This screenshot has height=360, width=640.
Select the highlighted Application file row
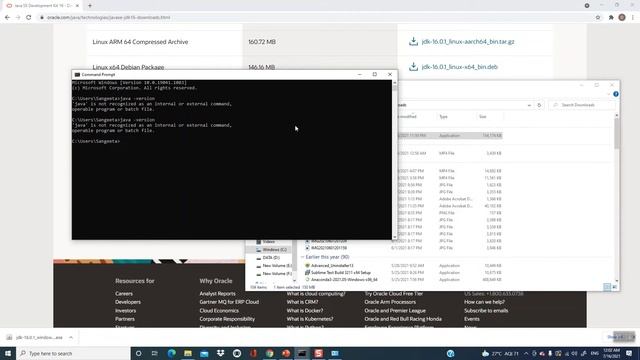pos(450,136)
